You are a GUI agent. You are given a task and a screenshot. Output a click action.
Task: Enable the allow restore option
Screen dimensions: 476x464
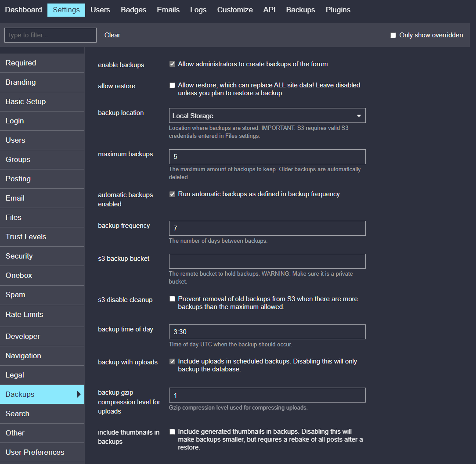(172, 85)
